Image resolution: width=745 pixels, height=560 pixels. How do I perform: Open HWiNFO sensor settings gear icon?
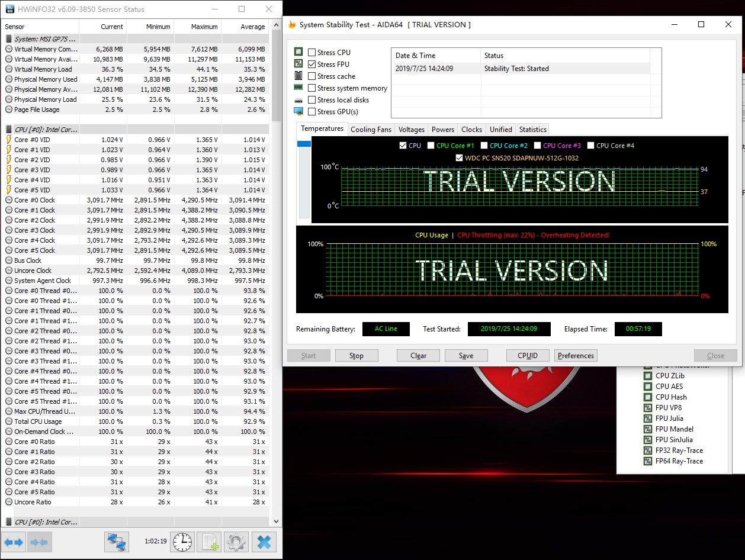pyautogui.click(x=236, y=542)
